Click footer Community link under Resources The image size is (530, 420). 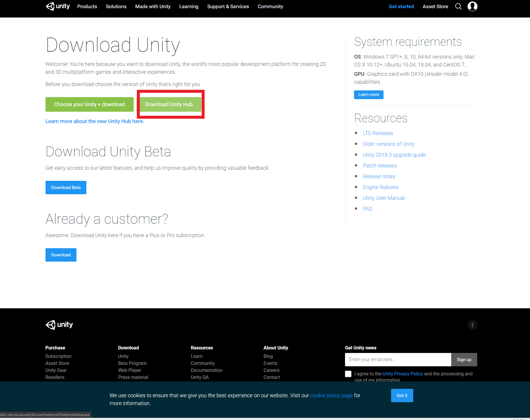[203, 363]
